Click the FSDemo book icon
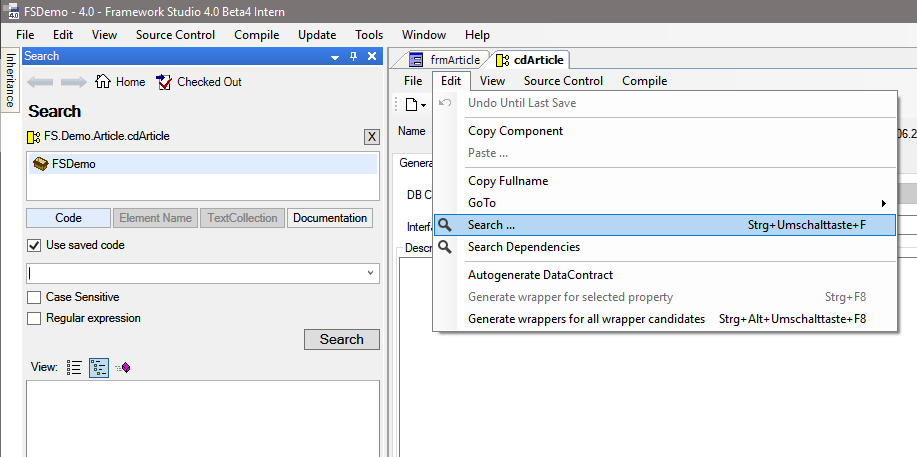 pyautogui.click(x=40, y=164)
